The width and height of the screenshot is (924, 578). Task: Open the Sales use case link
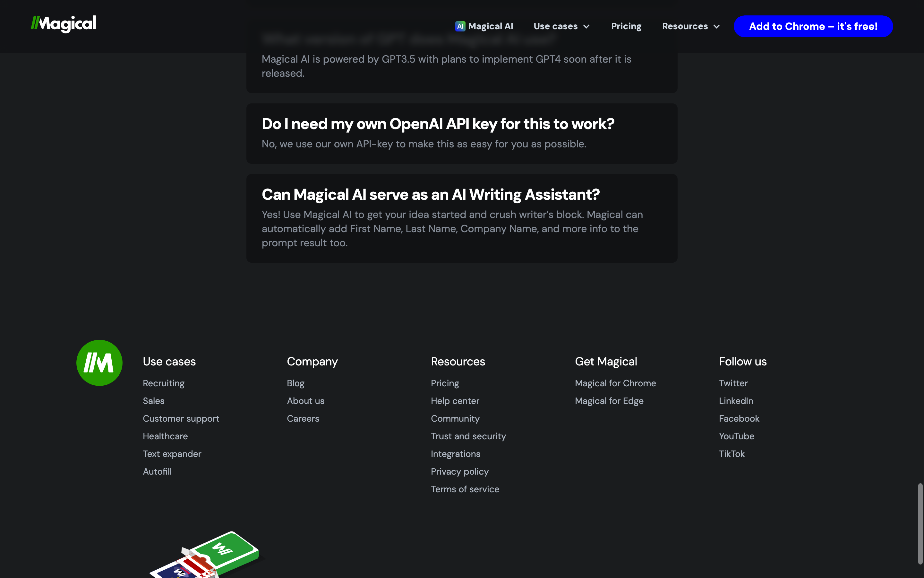click(153, 401)
